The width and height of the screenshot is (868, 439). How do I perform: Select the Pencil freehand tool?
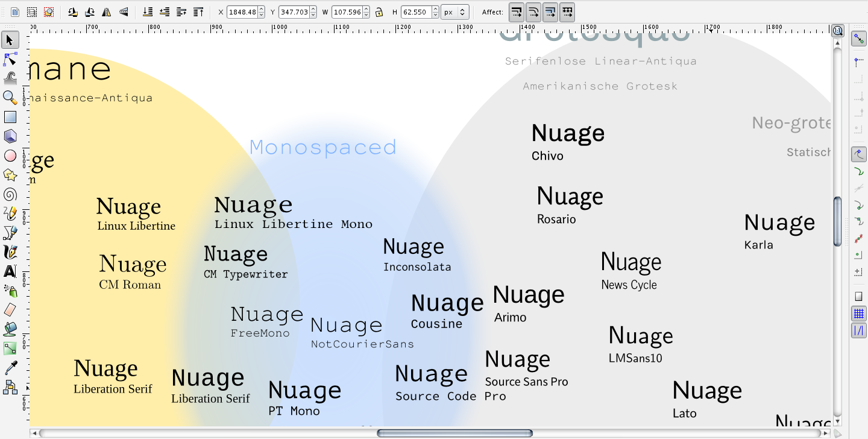pyautogui.click(x=10, y=213)
